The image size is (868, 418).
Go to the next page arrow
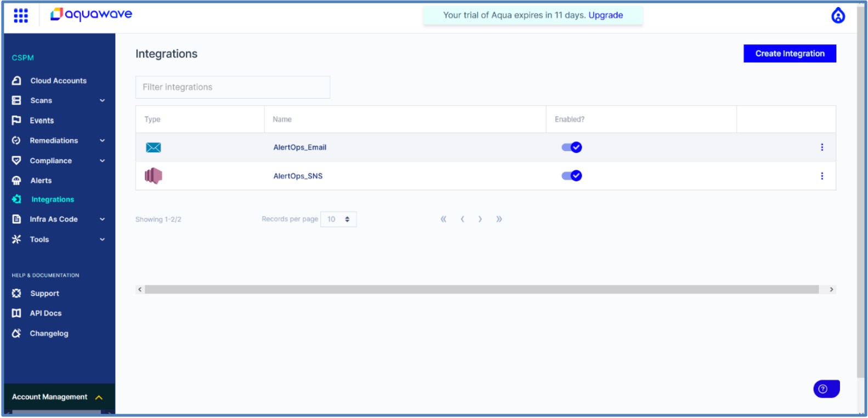point(480,219)
